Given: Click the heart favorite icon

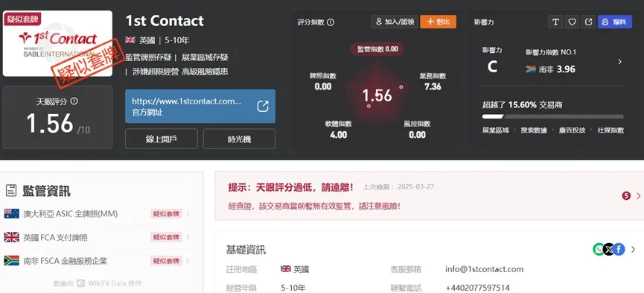Looking at the screenshot, I should point(572,22).
